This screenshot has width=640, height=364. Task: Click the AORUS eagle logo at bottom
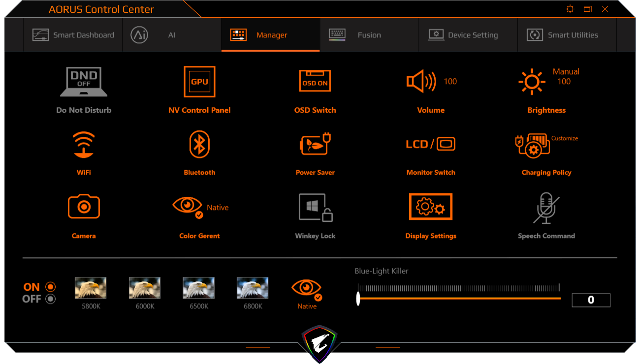(x=320, y=343)
